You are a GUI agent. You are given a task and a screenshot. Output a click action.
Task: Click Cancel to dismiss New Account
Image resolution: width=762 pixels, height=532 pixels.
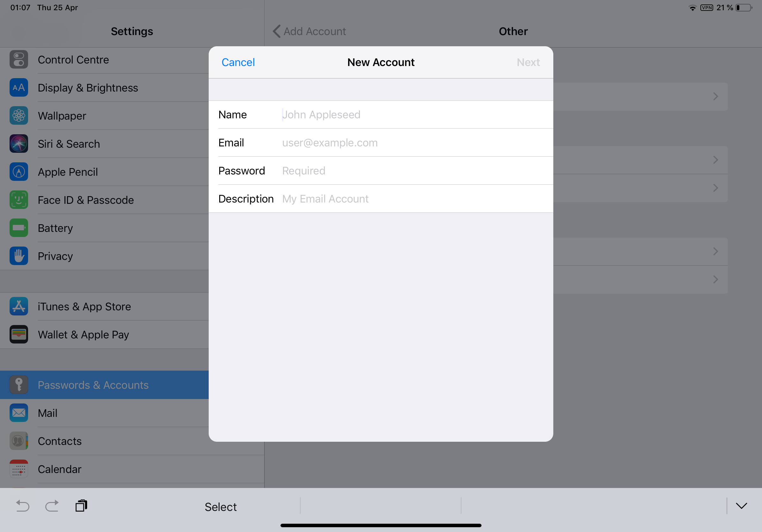pyautogui.click(x=239, y=62)
